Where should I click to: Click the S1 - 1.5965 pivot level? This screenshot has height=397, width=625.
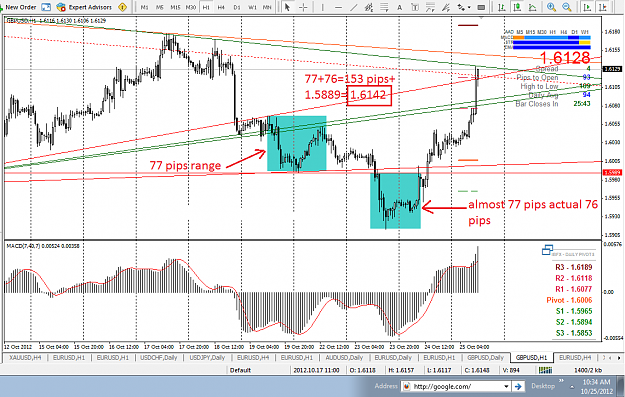tap(574, 311)
